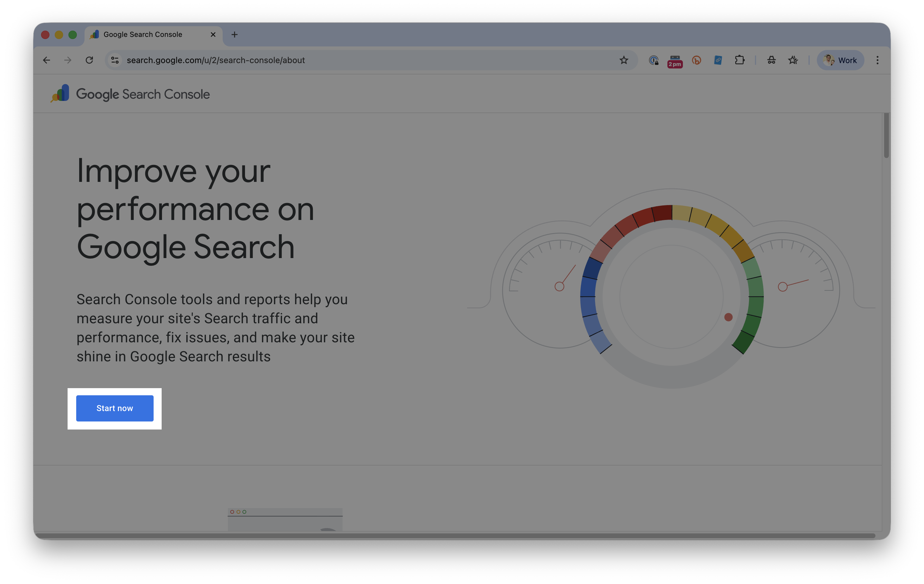924x584 pixels.
Task: Click the 1Password extension icon
Action: pos(653,60)
